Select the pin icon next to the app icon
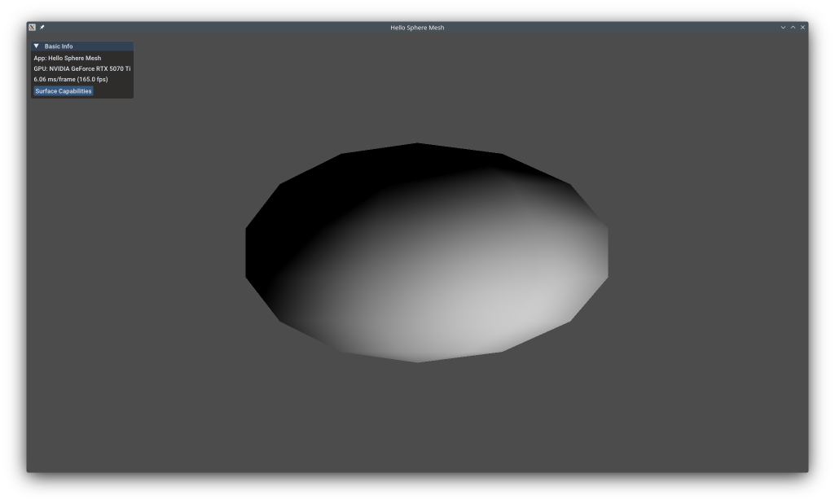 [x=42, y=26]
